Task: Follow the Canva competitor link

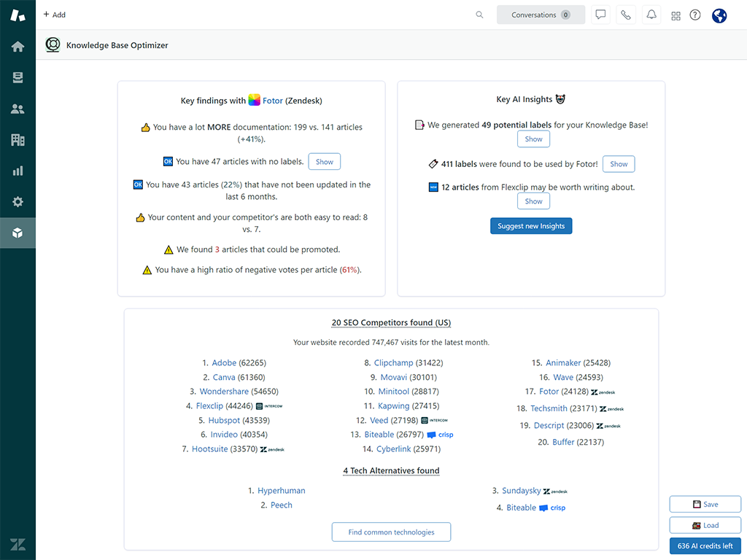Action: tap(224, 377)
